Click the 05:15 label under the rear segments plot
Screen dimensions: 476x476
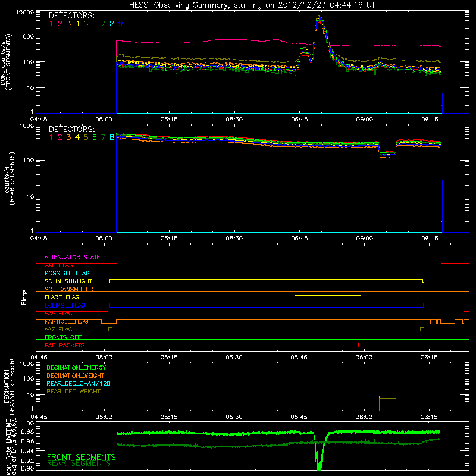[169, 239]
